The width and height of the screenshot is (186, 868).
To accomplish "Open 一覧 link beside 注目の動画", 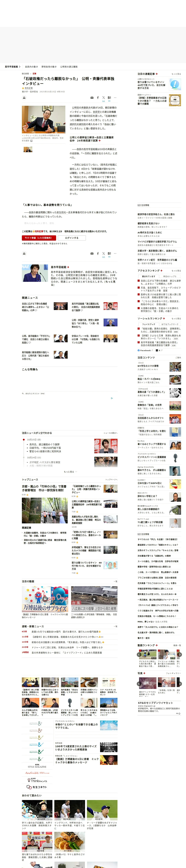I will coord(115,581).
